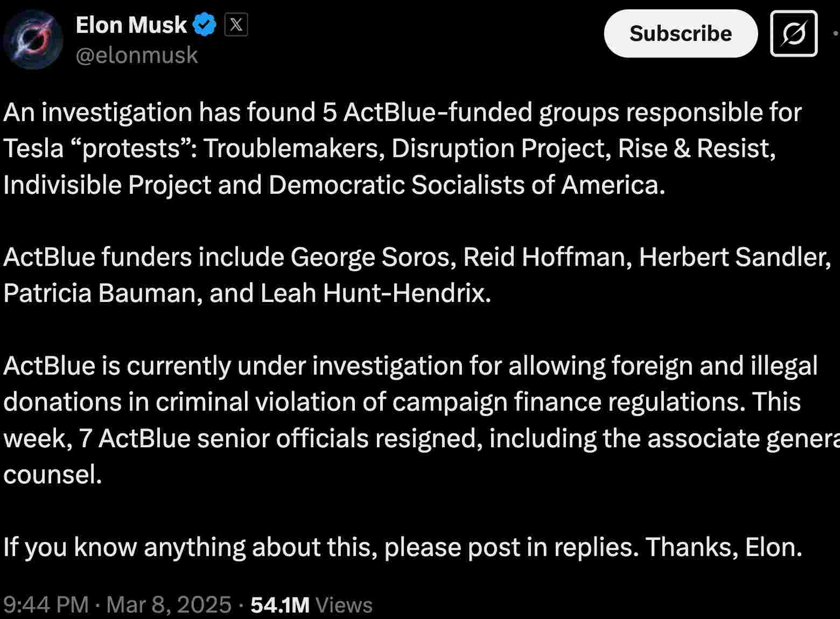This screenshot has height=619, width=840.
Task: Click the word 'Troublemakers' in the post
Action: 294,149
